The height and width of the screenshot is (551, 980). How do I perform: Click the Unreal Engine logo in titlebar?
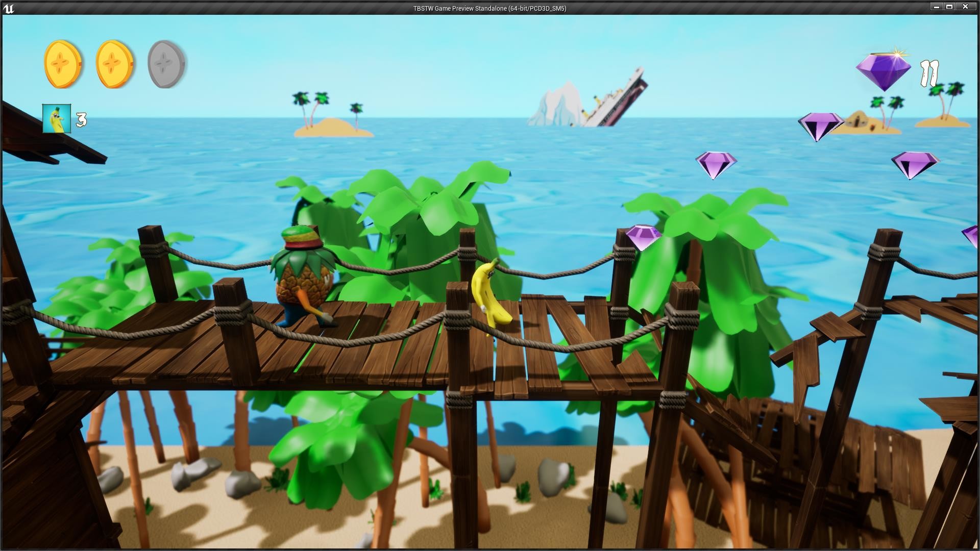tap(10, 8)
